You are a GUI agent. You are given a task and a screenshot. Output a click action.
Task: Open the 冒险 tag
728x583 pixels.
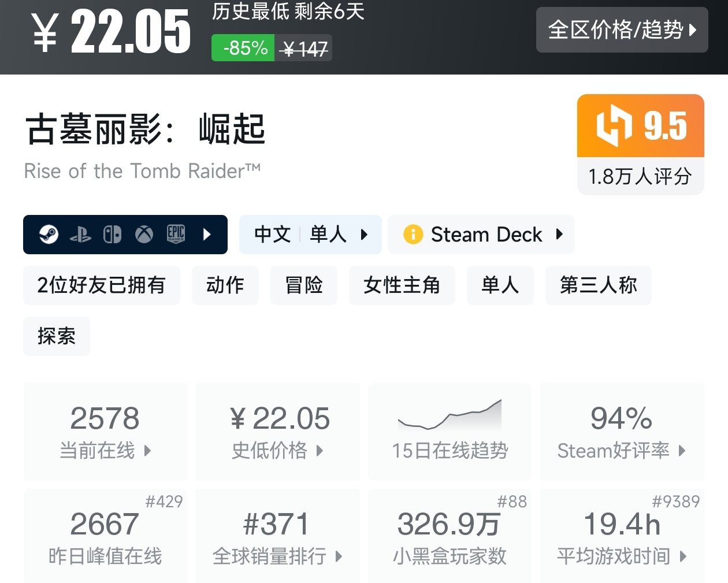point(304,285)
